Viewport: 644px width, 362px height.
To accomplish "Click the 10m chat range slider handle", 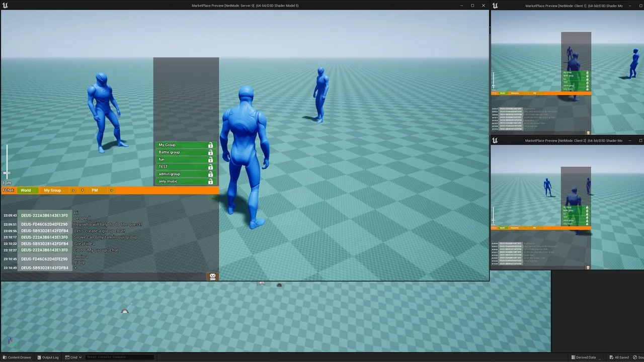I will tap(7, 173).
